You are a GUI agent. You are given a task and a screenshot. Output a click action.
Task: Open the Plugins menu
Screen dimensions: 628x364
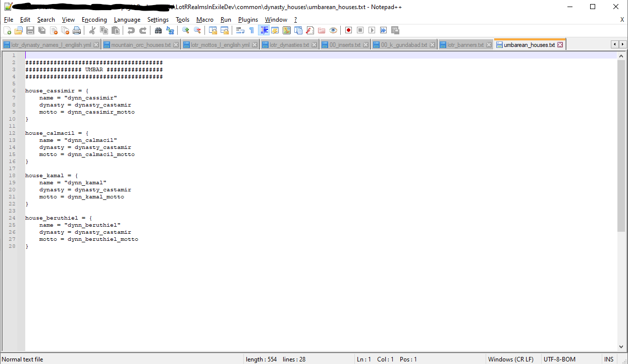[x=248, y=20]
